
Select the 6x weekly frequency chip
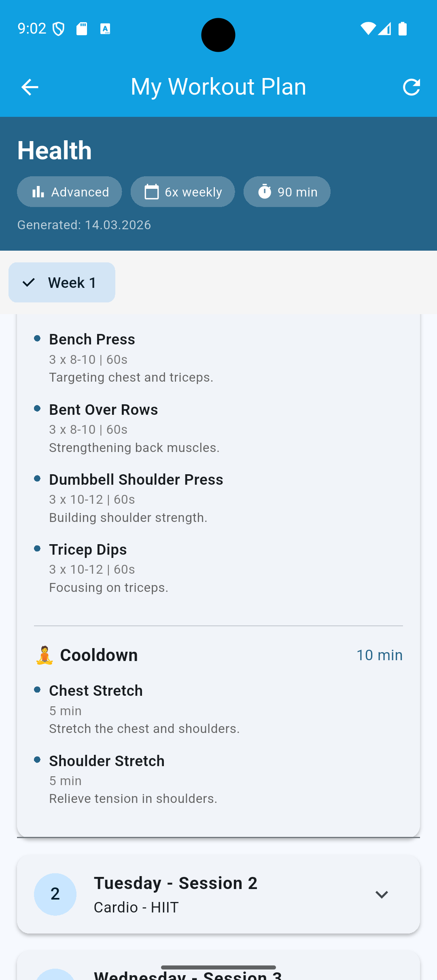coord(182,192)
